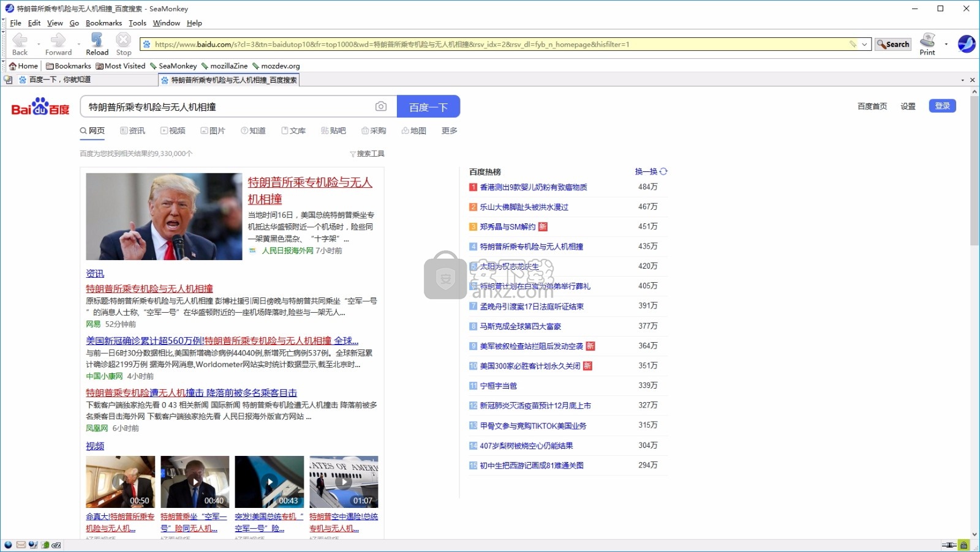Open Composer from the status bar
This screenshot has height=552, width=980.
pos(32,545)
